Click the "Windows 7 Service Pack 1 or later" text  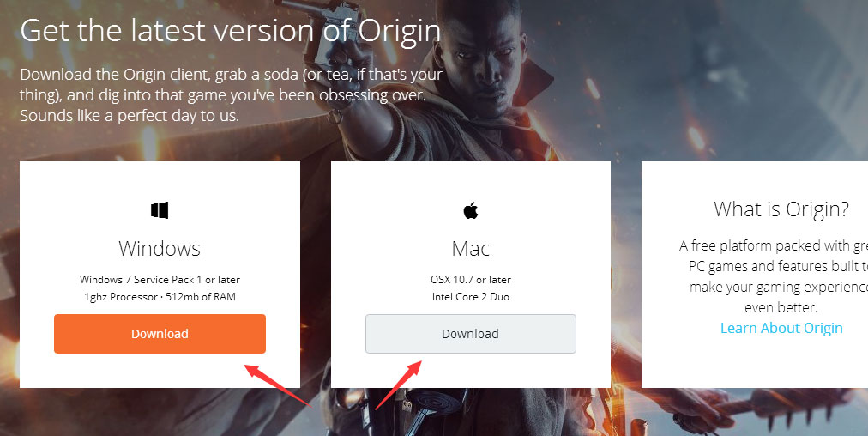coord(160,279)
